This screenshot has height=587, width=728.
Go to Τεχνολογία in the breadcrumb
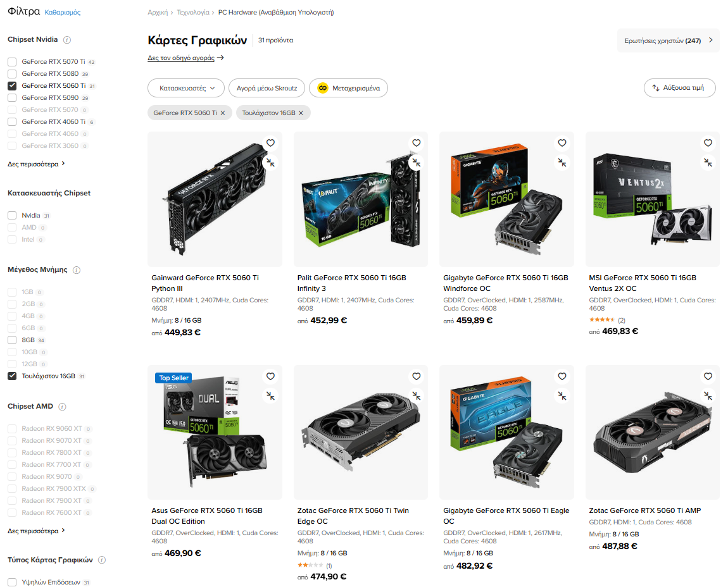192,13
